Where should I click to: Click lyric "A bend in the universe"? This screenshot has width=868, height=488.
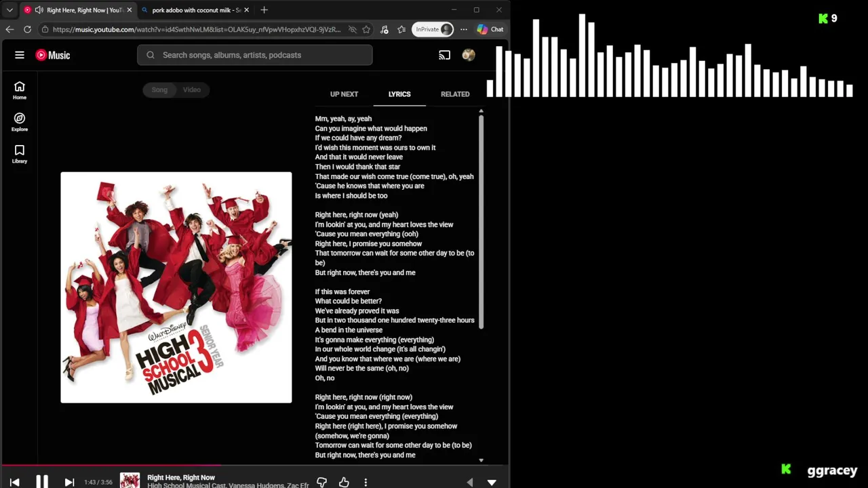[349, 330]
